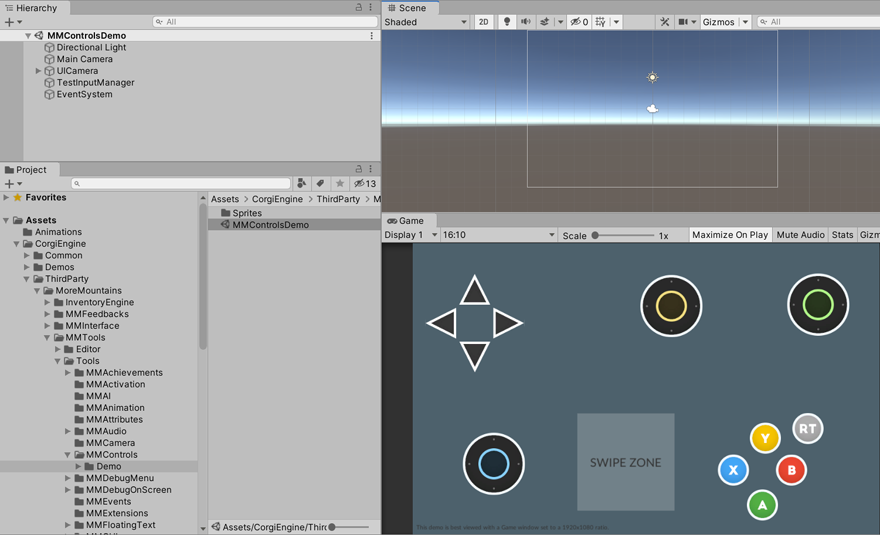The image size is (880, 535).
Task: Adjust the Game view Scale slider
Action: coord(596,236)
